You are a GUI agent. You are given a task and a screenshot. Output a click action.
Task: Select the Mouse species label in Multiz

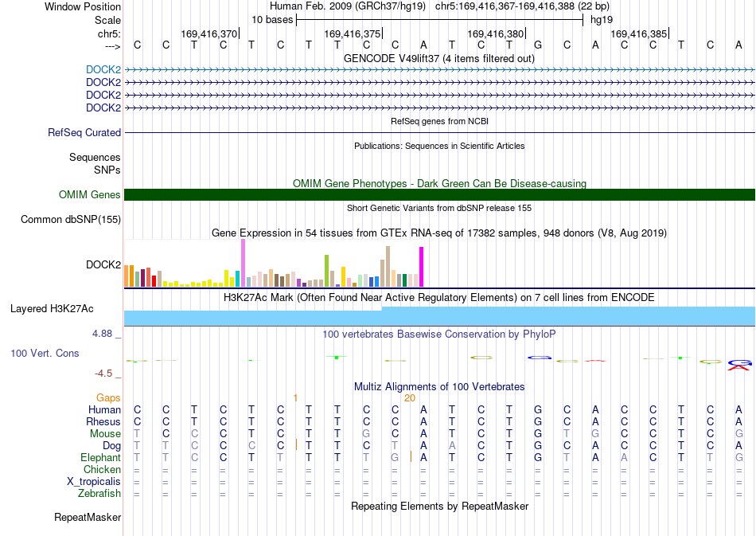tap(105, 433)
